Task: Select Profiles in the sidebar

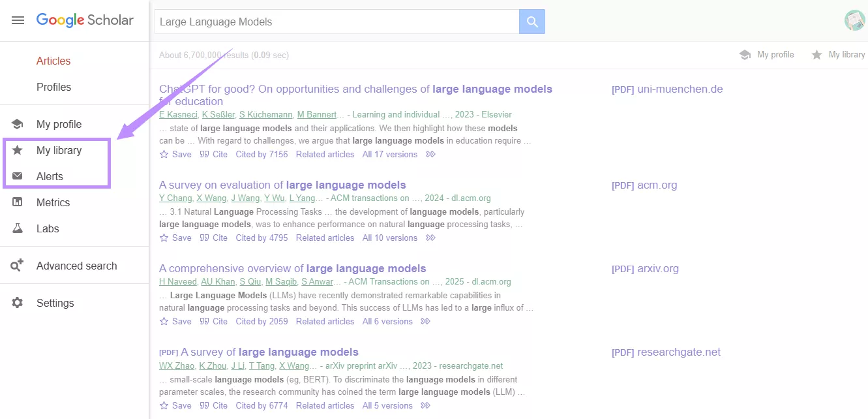Action: [53, 87]
